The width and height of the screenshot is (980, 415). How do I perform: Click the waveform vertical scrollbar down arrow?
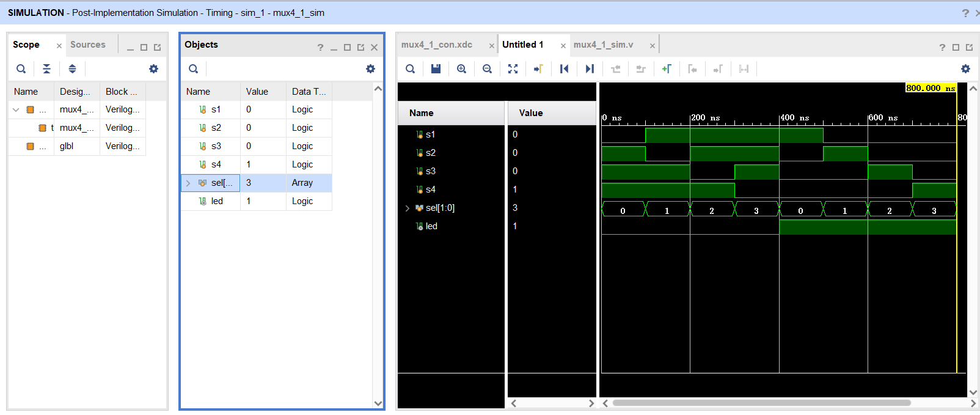(x=973, y=392)
